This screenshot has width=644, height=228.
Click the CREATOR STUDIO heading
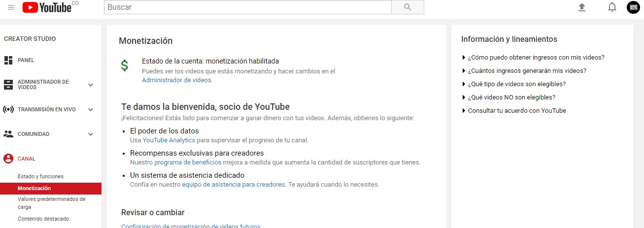(30, 39)
